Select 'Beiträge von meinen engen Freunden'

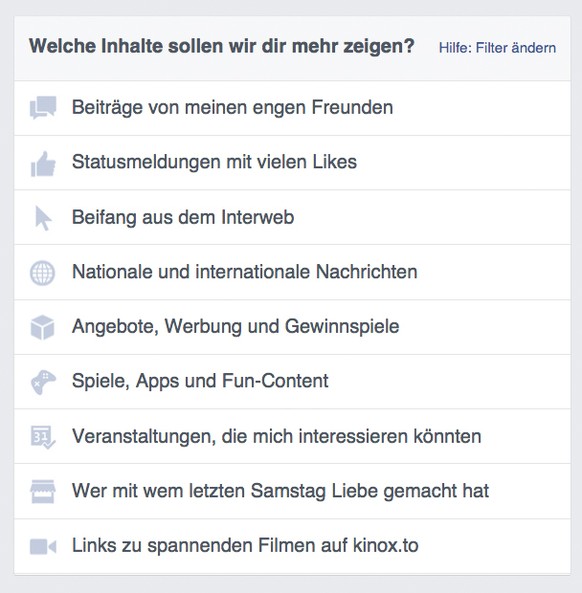click(x=292, y=108)
